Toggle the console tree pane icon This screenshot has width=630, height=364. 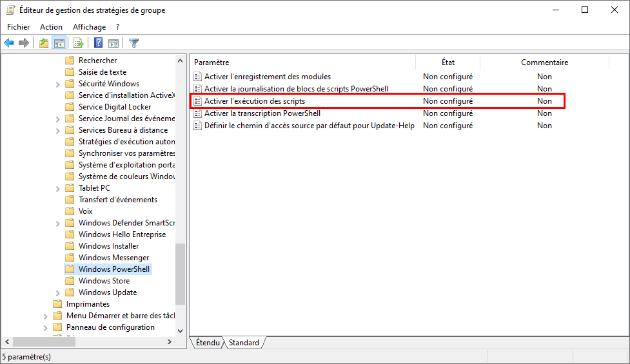(x=59, y=43)
